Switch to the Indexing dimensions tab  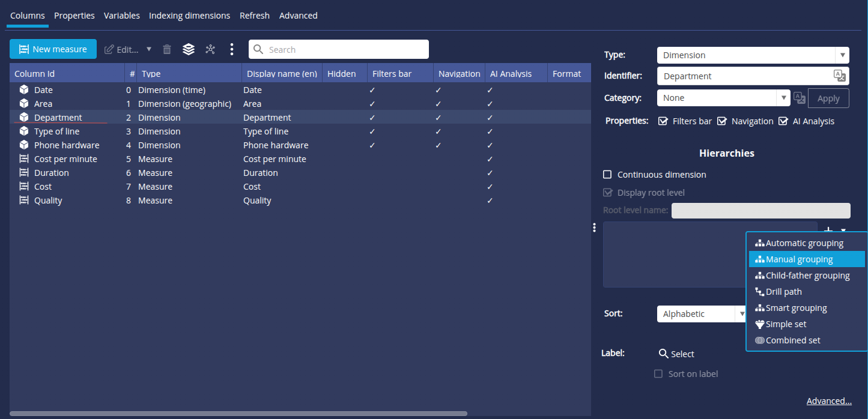coord(189,16)
